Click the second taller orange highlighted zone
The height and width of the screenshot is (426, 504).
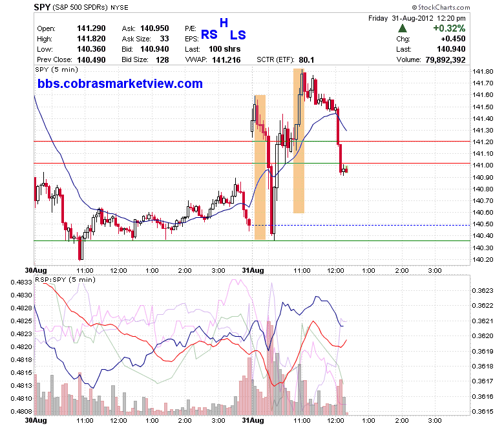(x=299, y=141)
